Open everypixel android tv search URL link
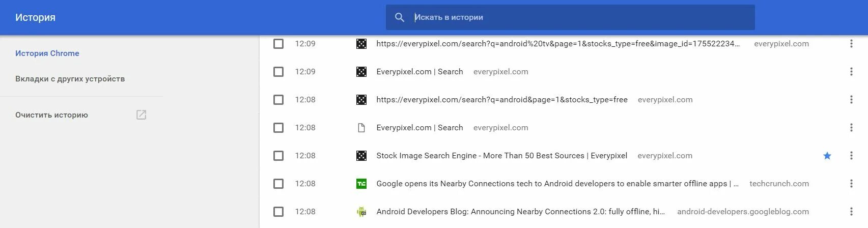Image resolution: width=868 pixels, height=228 pixels. coord(558,44)
